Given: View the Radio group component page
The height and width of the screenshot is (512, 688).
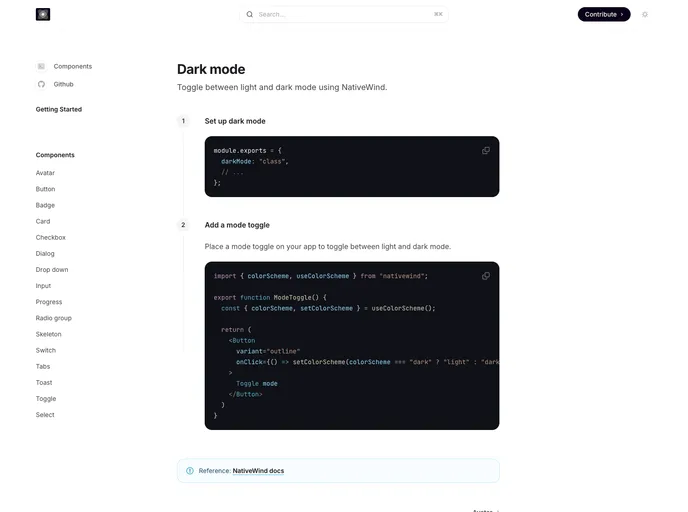Looking at the screenshot, I should [x=53, y=318].
